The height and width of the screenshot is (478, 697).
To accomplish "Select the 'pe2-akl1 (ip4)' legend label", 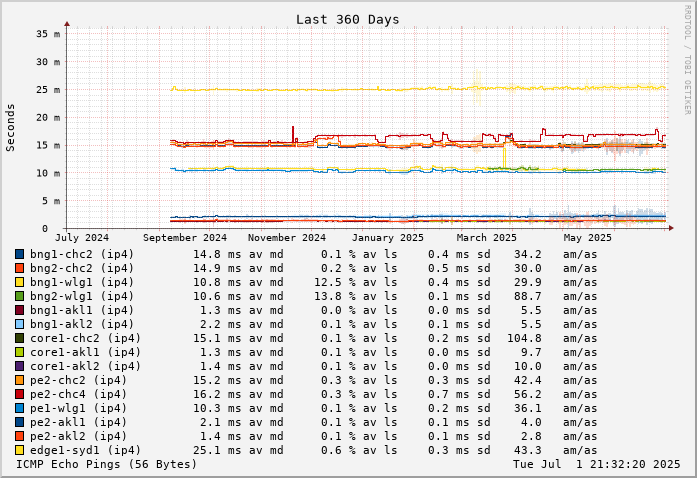I will [78, 422].
